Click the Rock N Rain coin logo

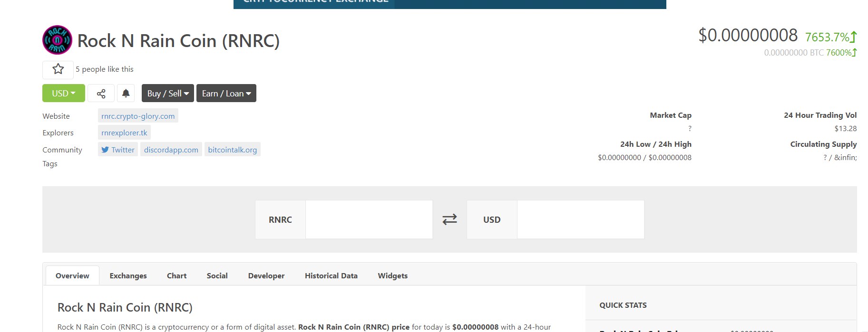click(x=57, y=40)
